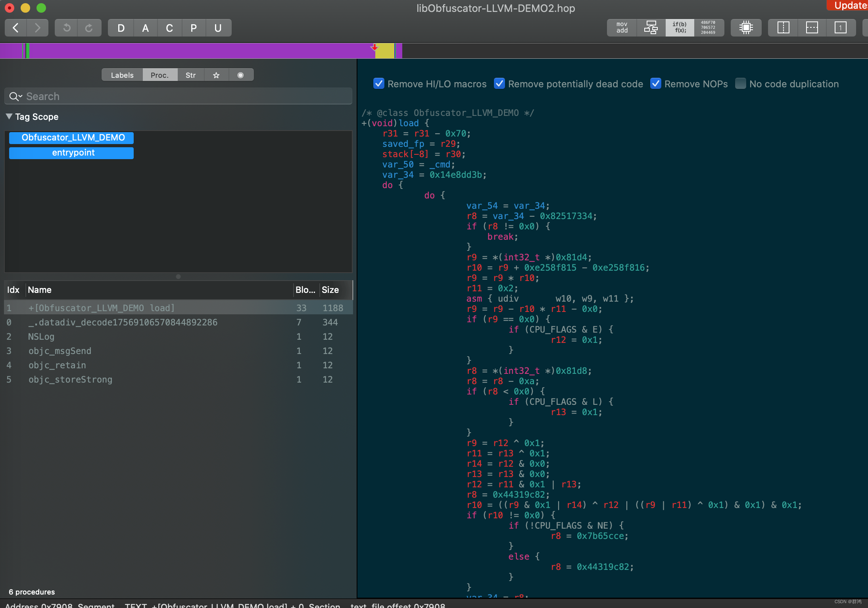Viewport: 868px width, 608px height.
Task: Click the CPU chip icon
Action: [746, 28]
